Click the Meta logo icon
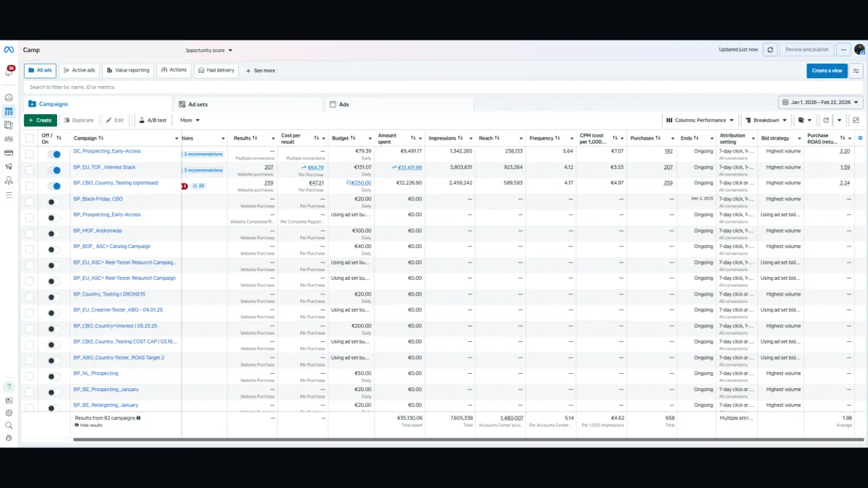The height and width of the screenshot is (488, 868). pos(9,50)
